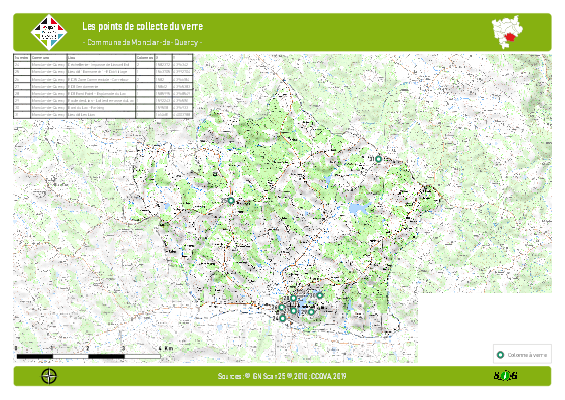
Task: Select the last table row, number 31
Action: pyautogui.click(x=103, y=115)
